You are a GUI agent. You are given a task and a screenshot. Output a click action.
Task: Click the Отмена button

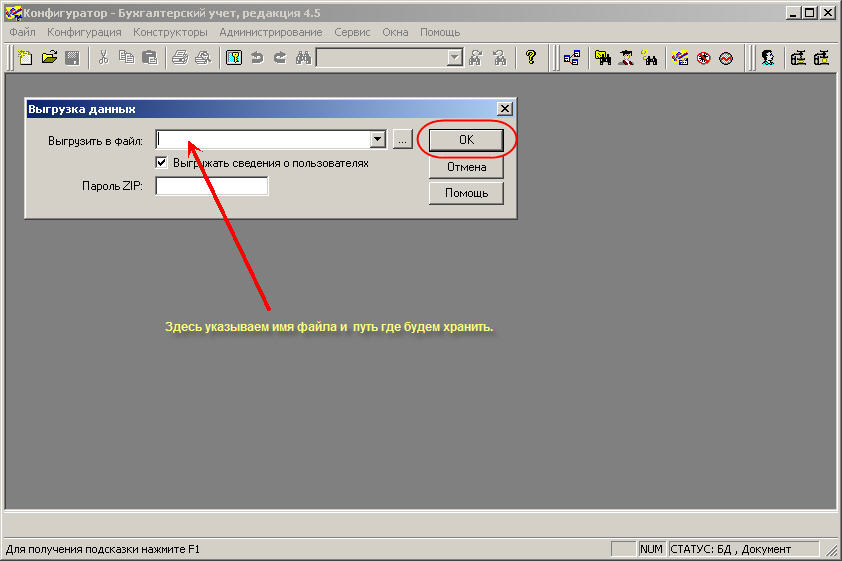point(466,167)
